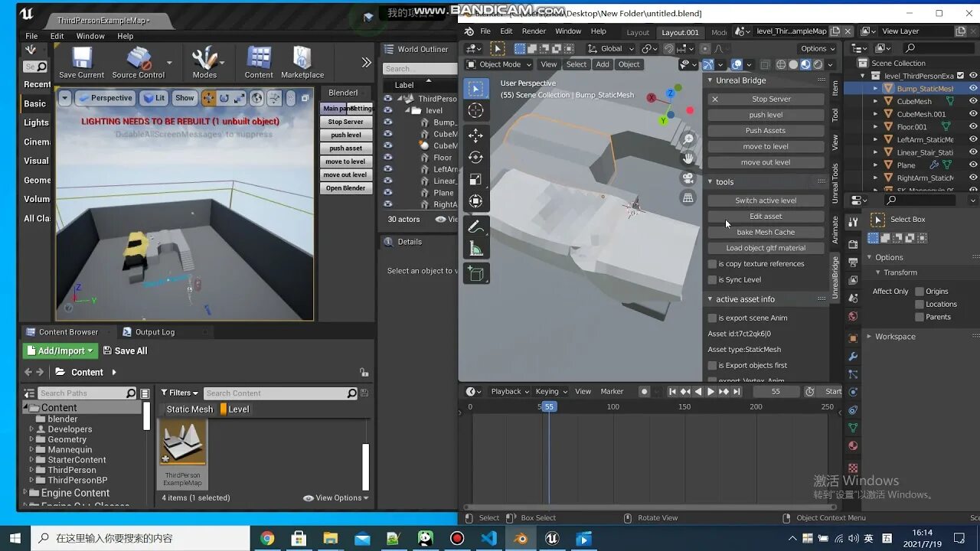Open Marketplace from Unreal toolbar
Viewport: 980px width, 551px height.
(x=302, y=63)
